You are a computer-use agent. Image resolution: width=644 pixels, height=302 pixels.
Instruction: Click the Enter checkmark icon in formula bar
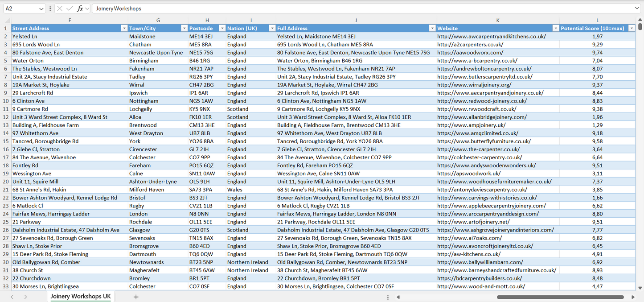click(70, 8)
